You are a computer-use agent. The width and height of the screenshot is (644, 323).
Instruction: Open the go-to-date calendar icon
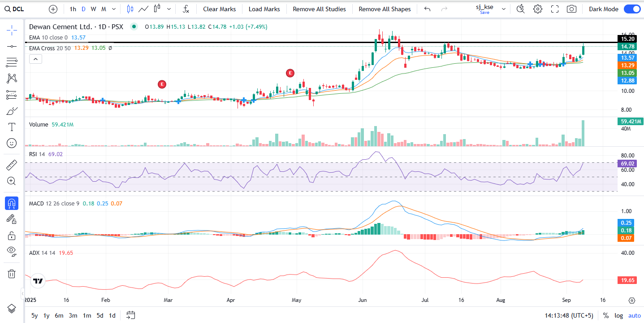click(x=131, y=315)
